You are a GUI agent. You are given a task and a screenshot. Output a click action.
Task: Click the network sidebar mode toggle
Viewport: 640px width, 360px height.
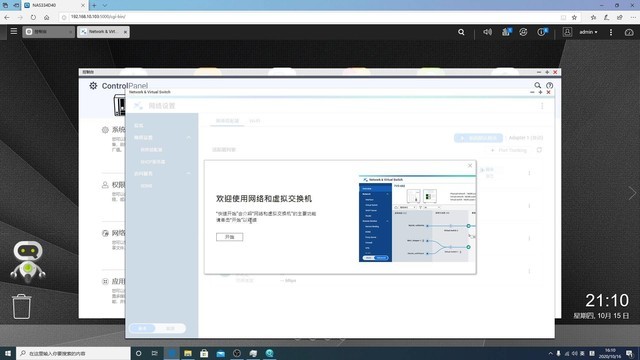[x=157, y=328]
